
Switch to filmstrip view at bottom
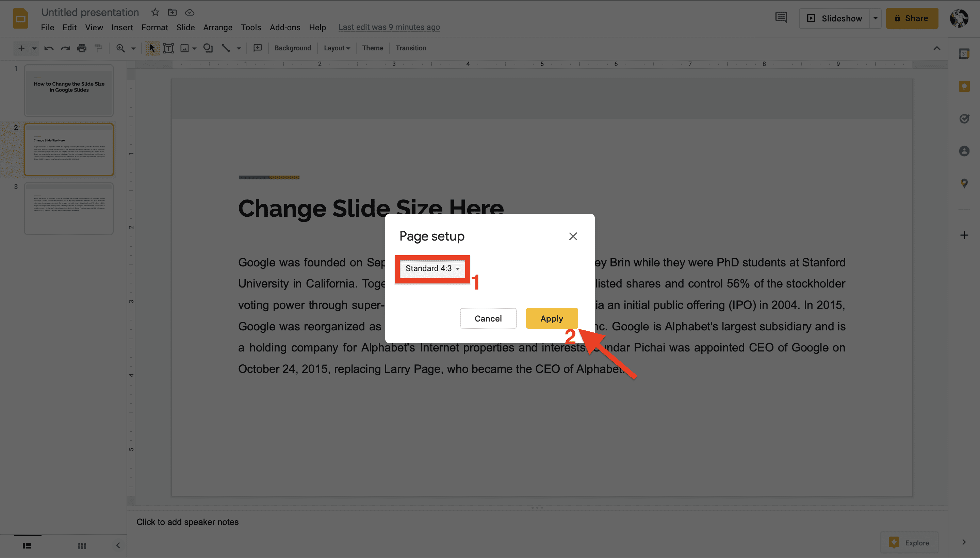coord(27,545)
